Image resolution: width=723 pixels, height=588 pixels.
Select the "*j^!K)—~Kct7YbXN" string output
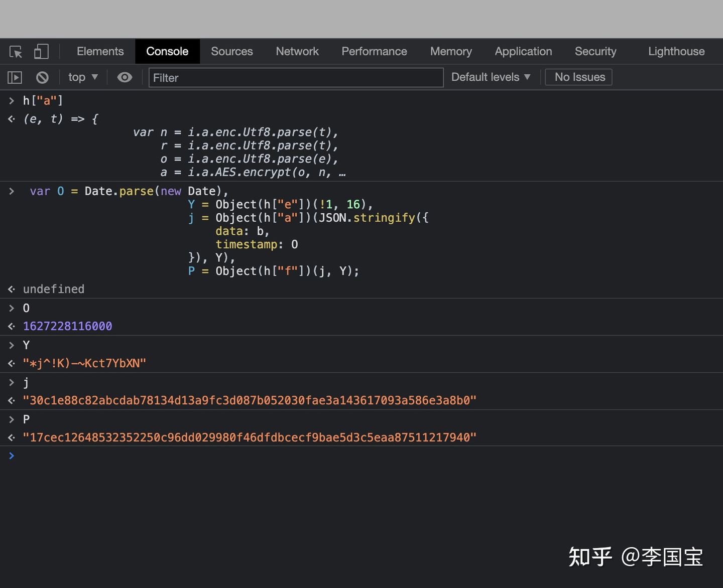point(84,364)
